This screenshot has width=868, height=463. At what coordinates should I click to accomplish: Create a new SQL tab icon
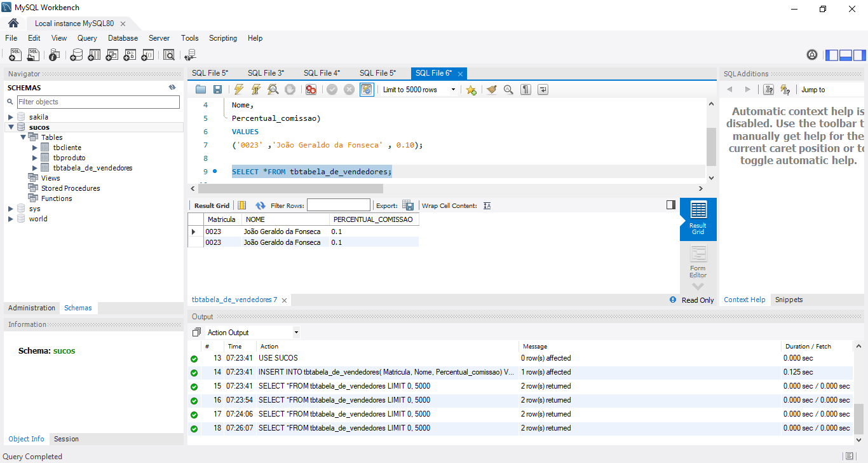[x=15, y=55]
